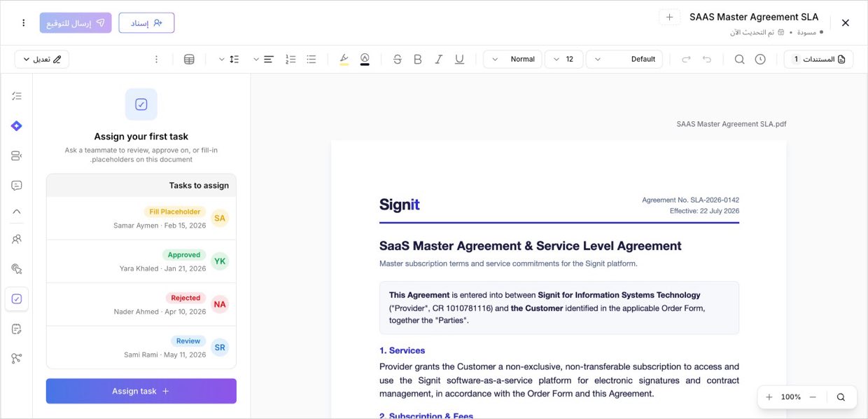868x419 pixels.
Task: Open the line spacing dropdown
Action: (227, 60)
